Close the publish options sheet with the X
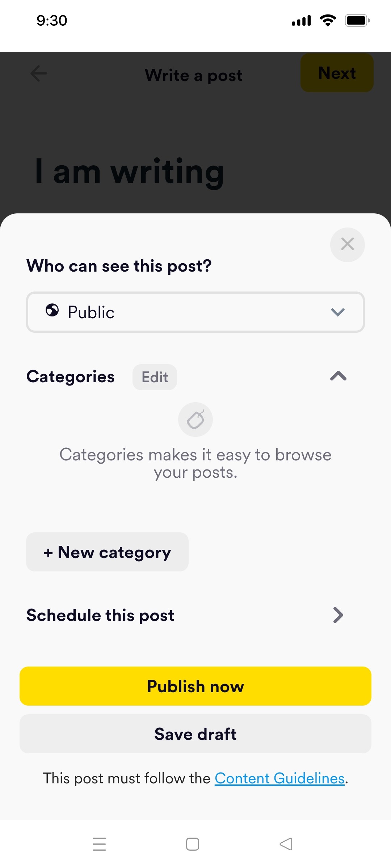The height and width of the screenshot is (868, 391). point(347,244)
